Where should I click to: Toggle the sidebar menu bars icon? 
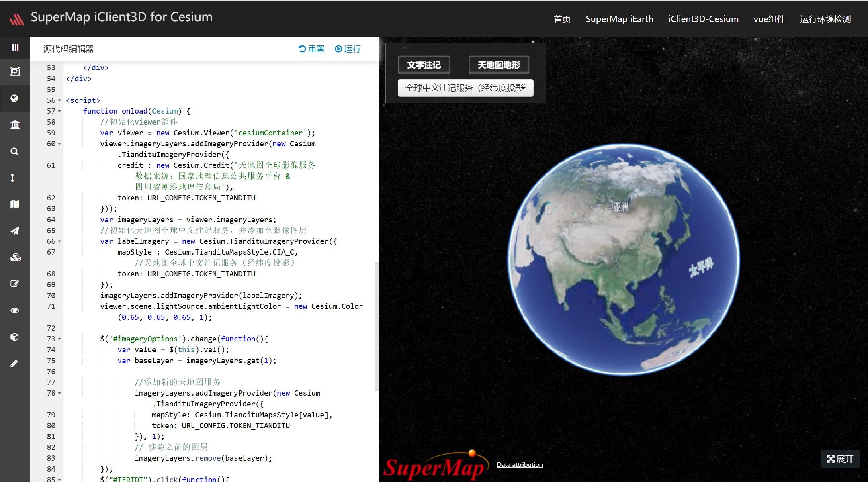coord(15,48)
